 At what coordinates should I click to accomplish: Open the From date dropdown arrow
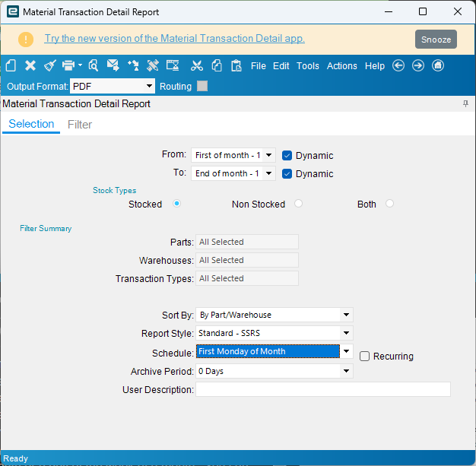(x=268, y=155)
